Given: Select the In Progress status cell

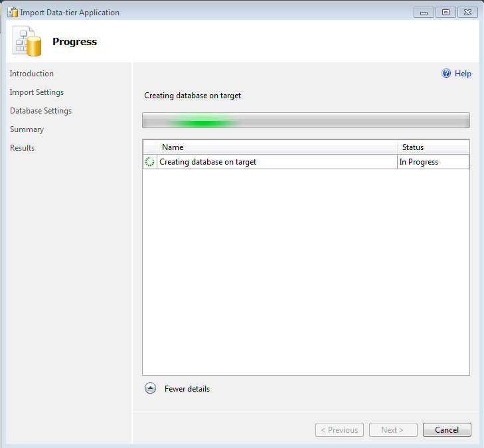Looking at the screenshot, I should [x=432, y=162].
